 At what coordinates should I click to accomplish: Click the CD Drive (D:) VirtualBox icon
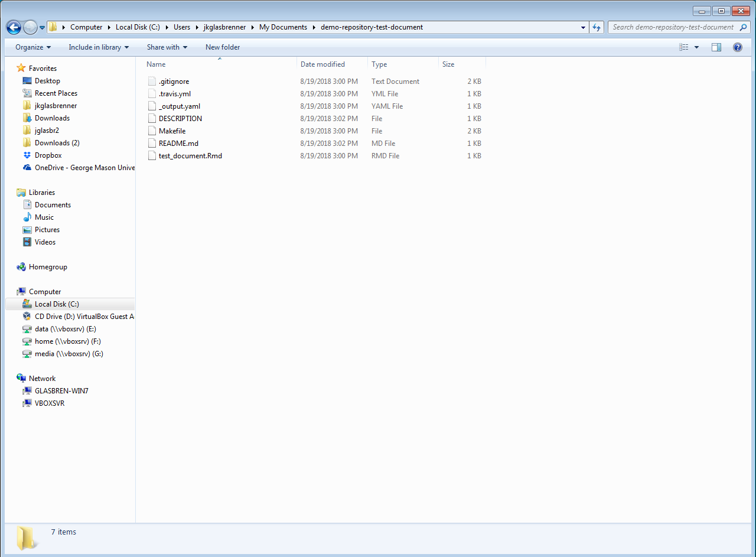pyautogui.click(x=27, y=317)
